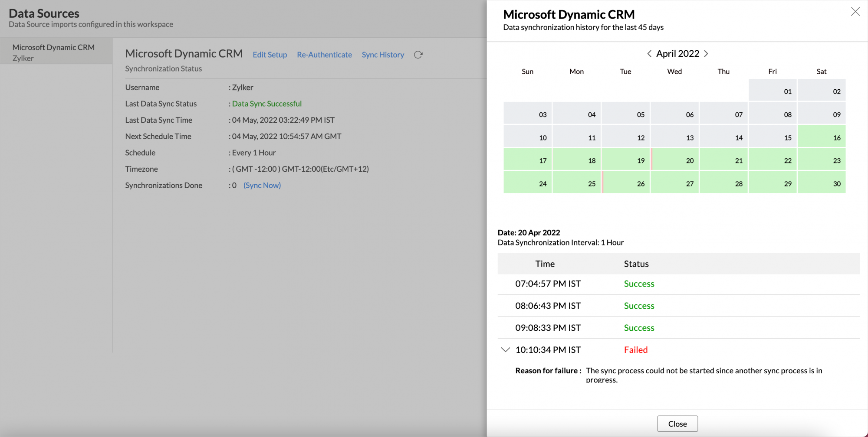Click calendar day 03
The image size is (868, 437).
[x=527, y=113]
